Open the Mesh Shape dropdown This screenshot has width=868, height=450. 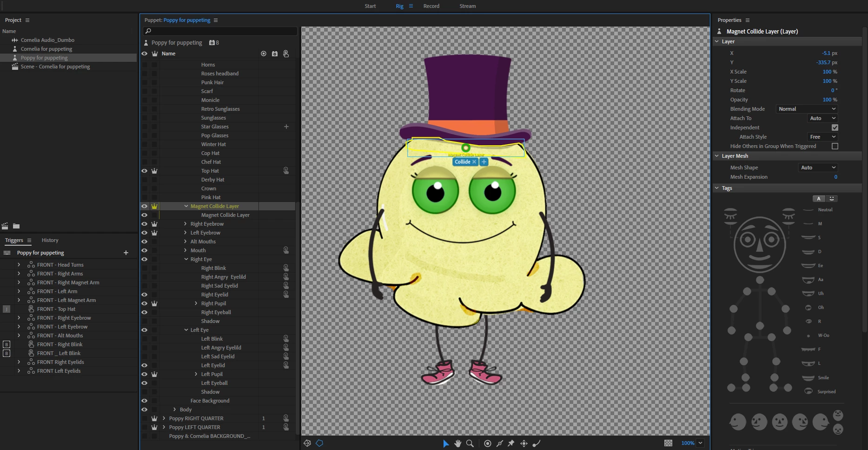[x=818, y=168]
